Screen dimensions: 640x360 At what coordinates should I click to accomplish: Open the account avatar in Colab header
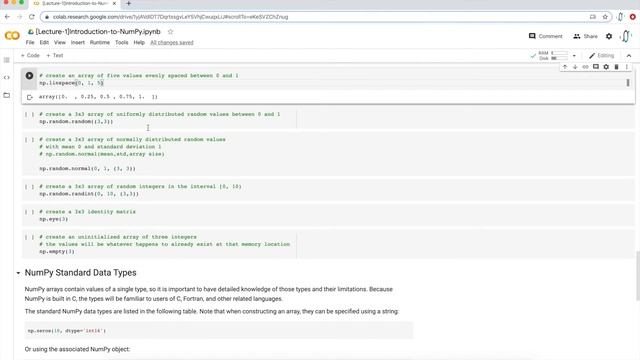(x=626, y=36)
